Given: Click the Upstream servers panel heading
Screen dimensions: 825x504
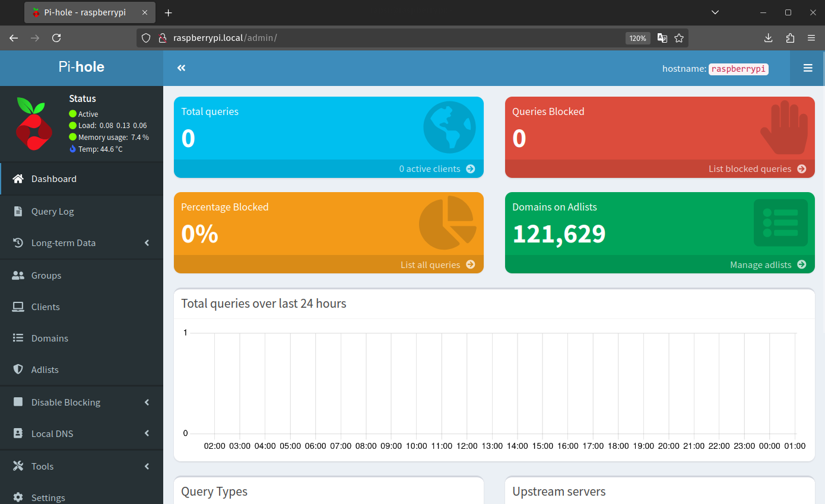Looking at the screenshot, I should 559,492.
